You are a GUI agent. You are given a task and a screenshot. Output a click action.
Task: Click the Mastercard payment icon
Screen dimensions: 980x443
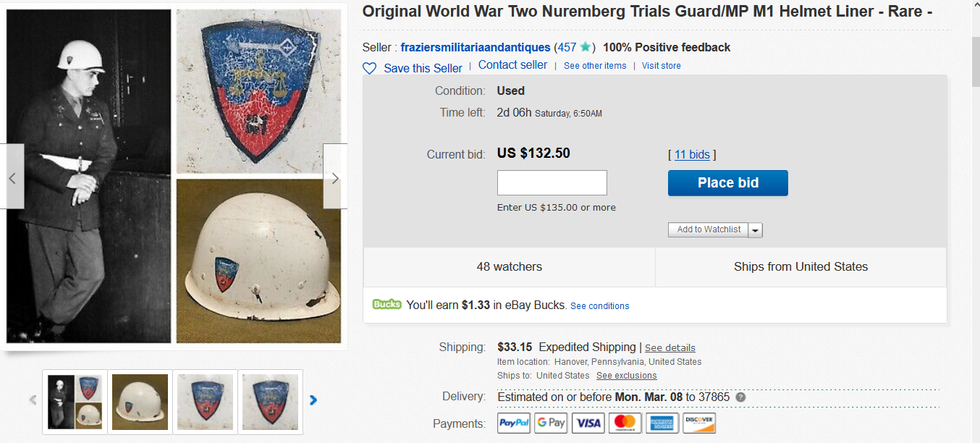[625, 423]
